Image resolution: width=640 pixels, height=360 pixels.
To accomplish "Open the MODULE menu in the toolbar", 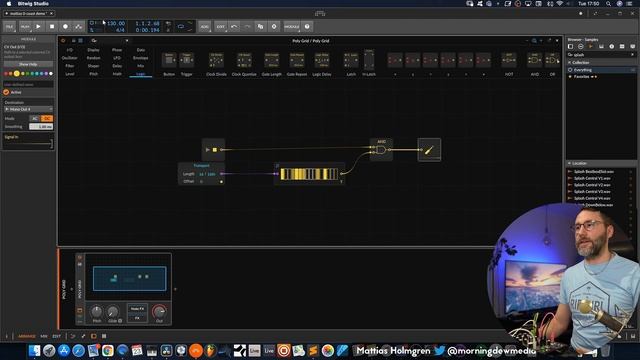I will tap(292, 27).
